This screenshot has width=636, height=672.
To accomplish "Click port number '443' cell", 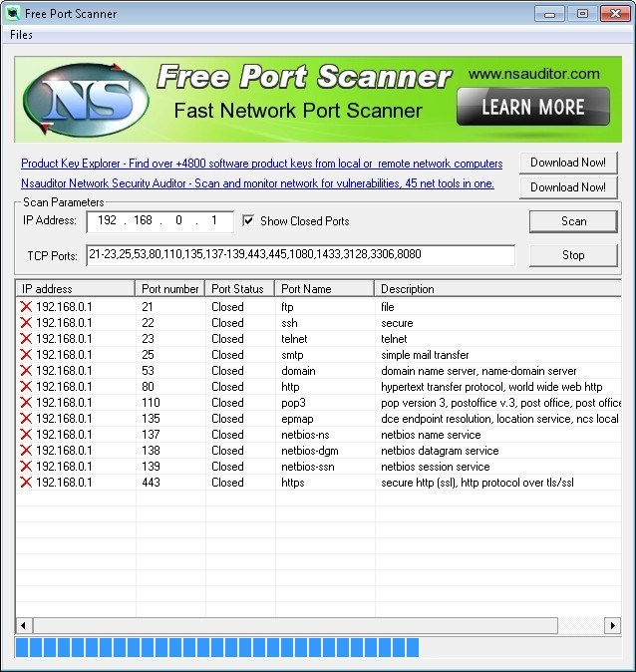I will (151, 483).
